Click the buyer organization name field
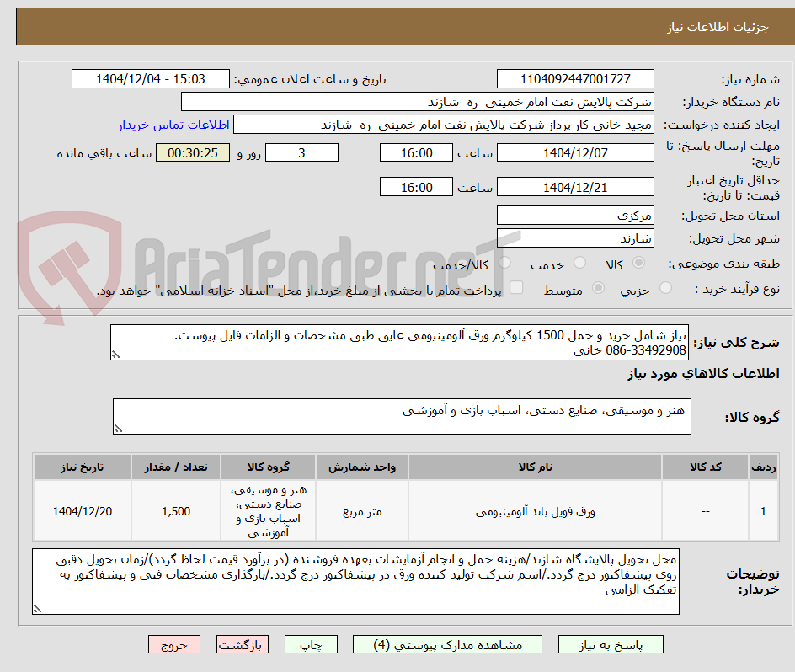Viewport: 795px width, 672px height. (x=417, y=102)
